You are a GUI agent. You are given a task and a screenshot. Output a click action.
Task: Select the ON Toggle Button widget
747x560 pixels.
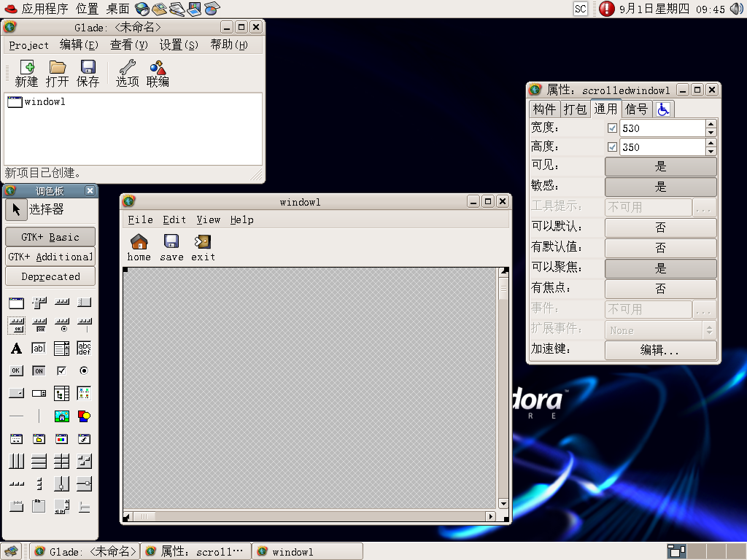tap(39, 370)
